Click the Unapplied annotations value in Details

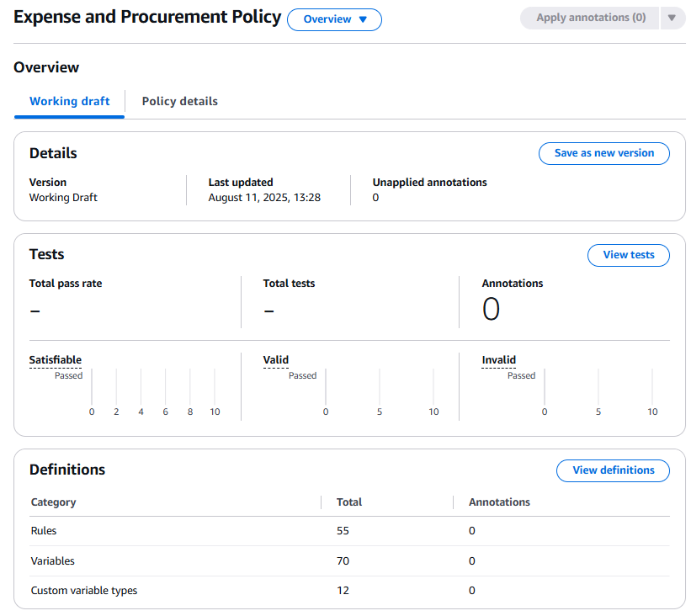coord(375,197)
